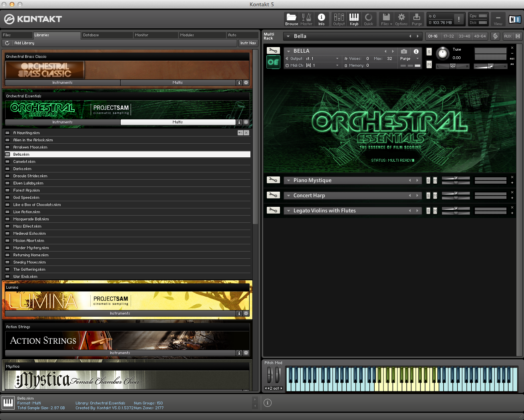Select rack page 17-32

point(449,36)
